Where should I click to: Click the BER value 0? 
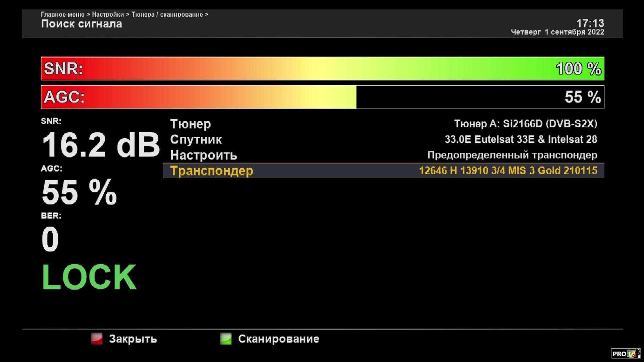(50, 239)
